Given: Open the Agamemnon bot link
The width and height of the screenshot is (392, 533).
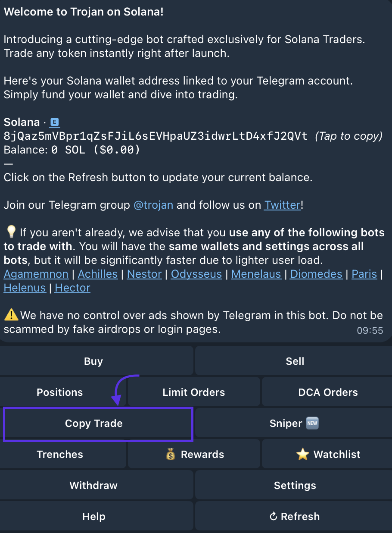Looking at the screenshot, I should coord(36,274).
